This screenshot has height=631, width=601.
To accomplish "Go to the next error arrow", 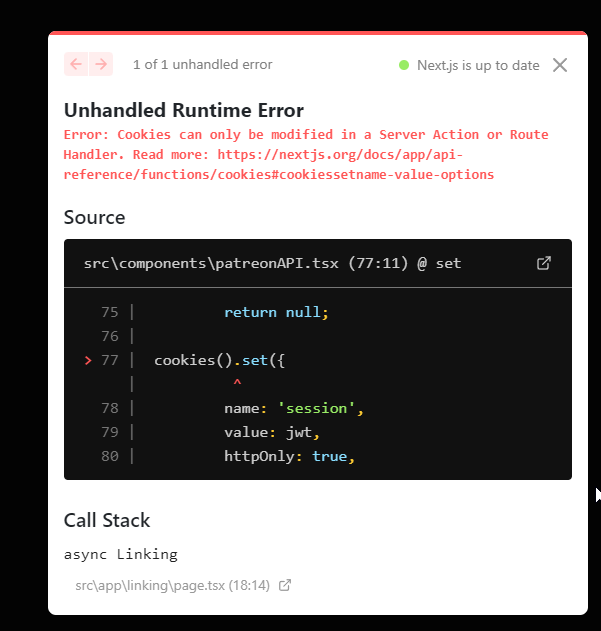I will pyautogui.click(x=100, y=64).
